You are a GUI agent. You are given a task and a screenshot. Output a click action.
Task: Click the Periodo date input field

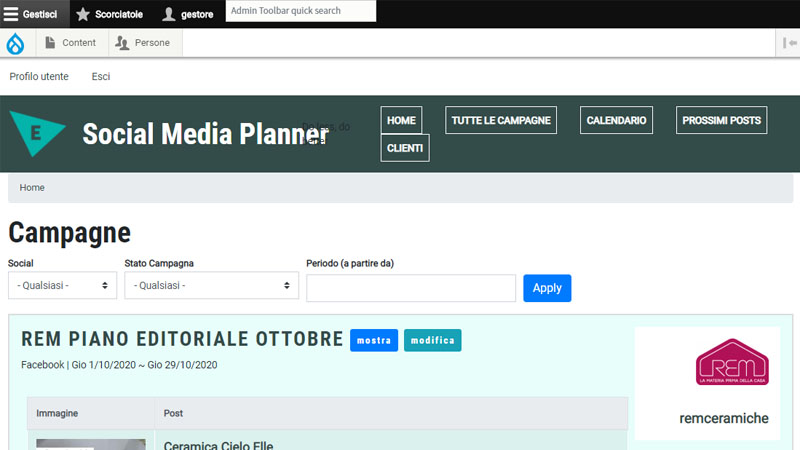[411, 288]
